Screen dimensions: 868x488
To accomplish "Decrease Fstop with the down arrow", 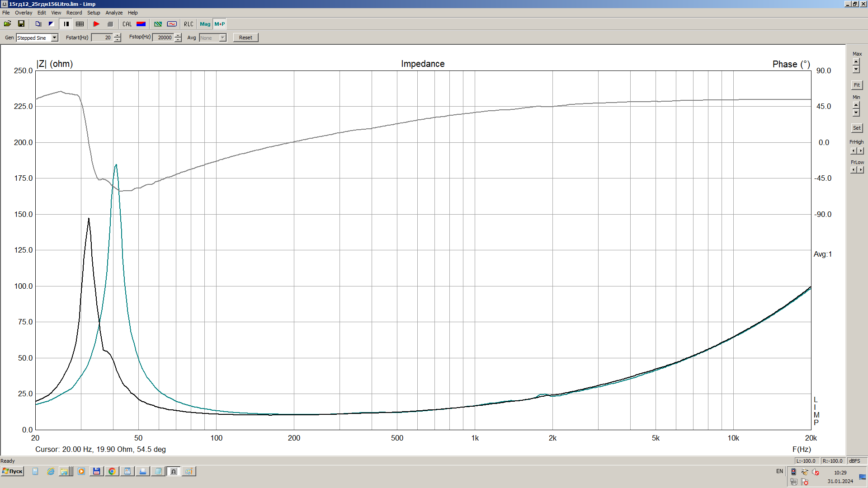I will click(x=178, y=40).
